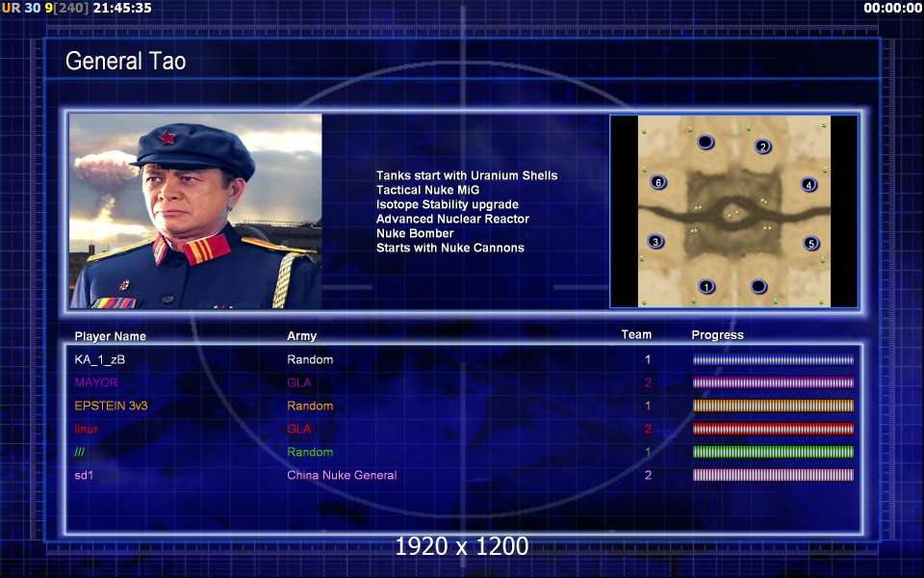This screenshot has width=924, height=578.
Task: Click the 'UR 30 9[240]' status text
Action: click(x=45, y=9)
